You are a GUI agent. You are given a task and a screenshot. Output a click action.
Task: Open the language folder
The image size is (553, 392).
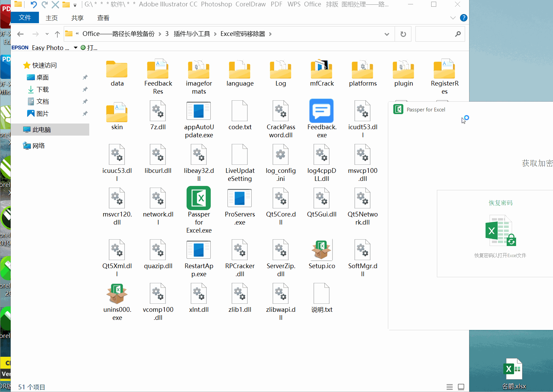click(x=240, y=73)
